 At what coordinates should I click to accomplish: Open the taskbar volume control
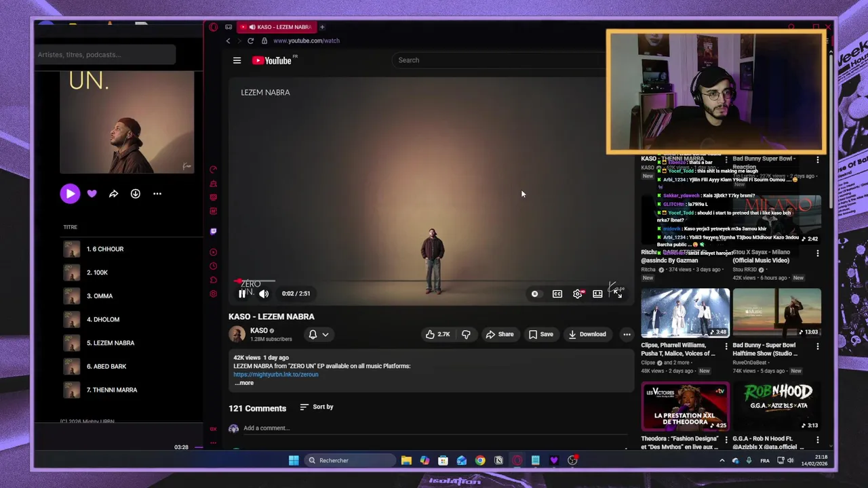pyautogui.click(x=790, y=461)
